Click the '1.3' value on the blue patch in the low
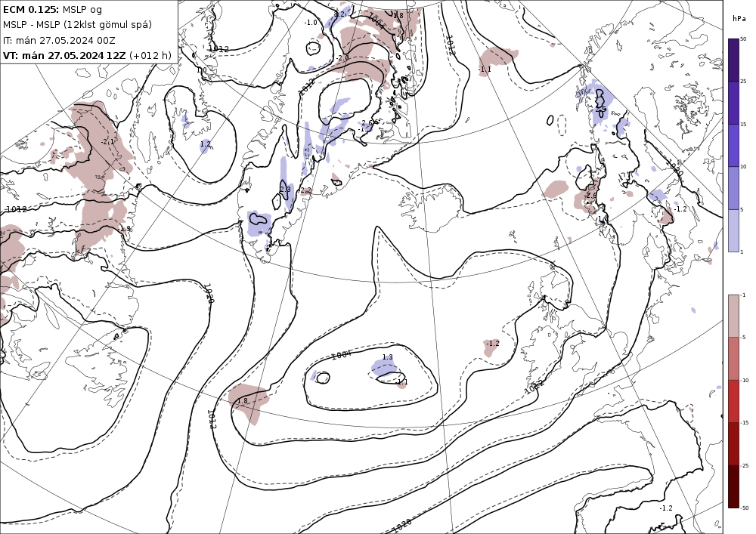Viewport: 756px width, 534px height. point(388,357)
